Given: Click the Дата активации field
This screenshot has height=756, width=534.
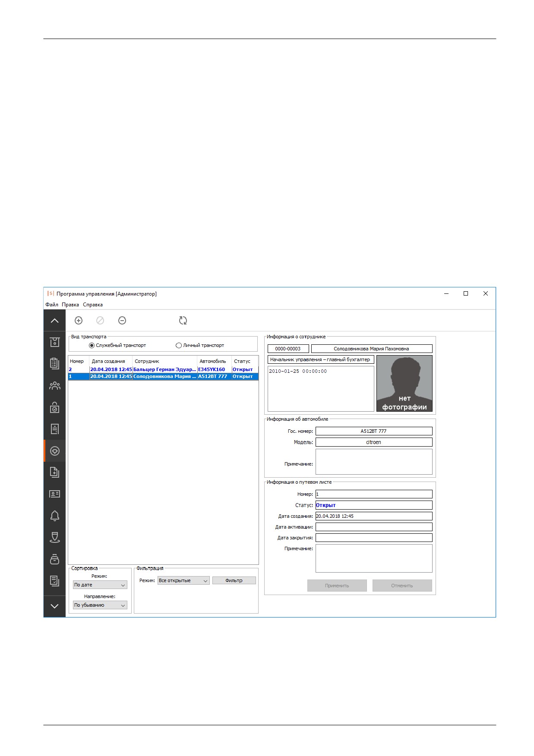Looking at the screenshot, I should pos(374,527).
